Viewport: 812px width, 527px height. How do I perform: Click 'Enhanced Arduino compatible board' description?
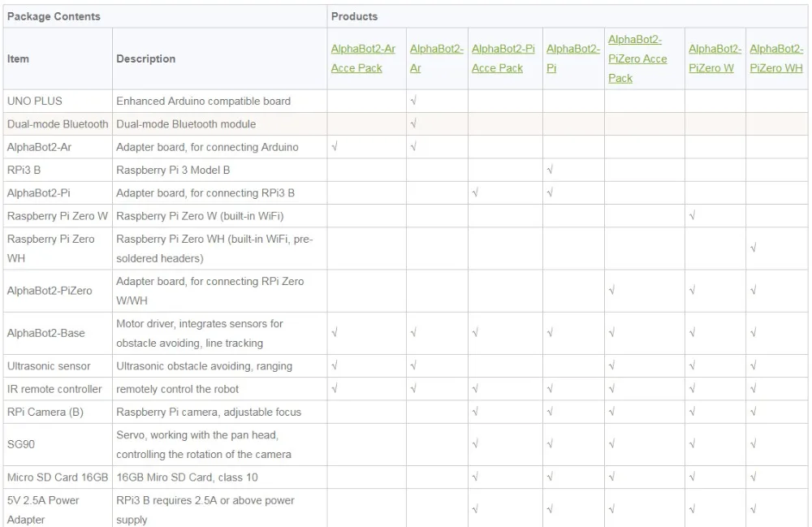pyautogui.click(x=204, y=101)
